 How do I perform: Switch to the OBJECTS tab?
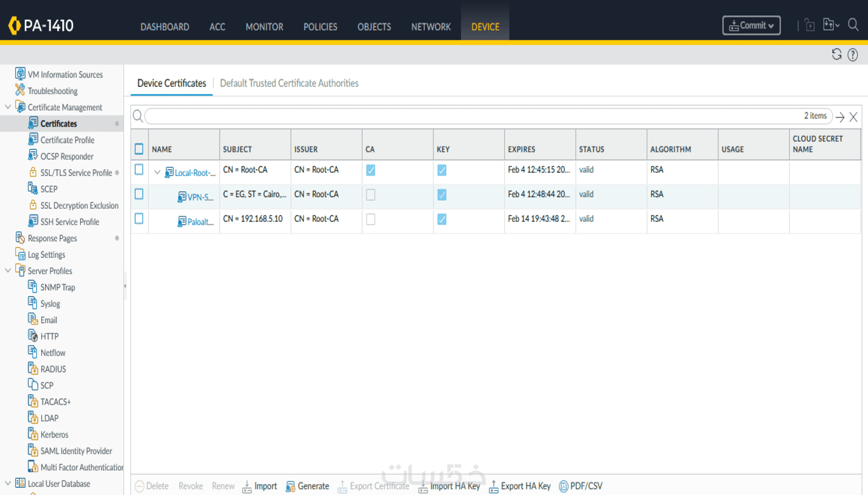[374, 27]
